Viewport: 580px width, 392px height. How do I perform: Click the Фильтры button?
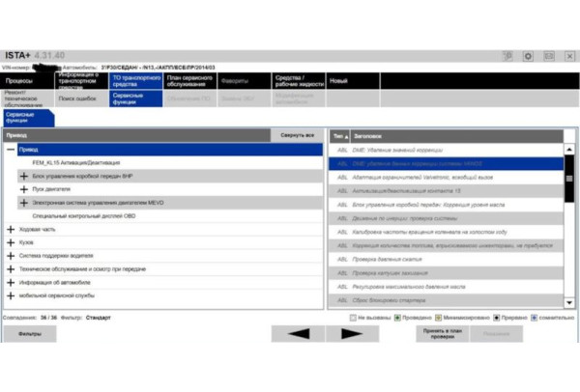point(30,333)
